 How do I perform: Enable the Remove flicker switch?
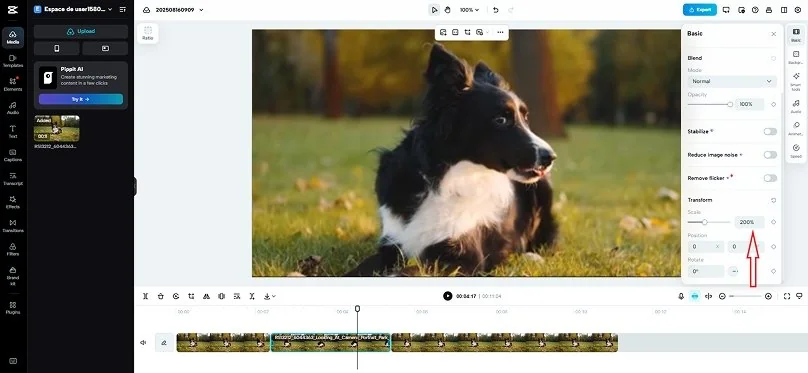[770, 178]
